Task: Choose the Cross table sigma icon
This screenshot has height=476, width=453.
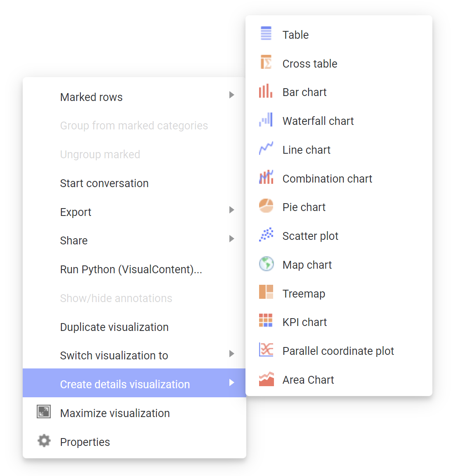Action: (x=266, y=62)
